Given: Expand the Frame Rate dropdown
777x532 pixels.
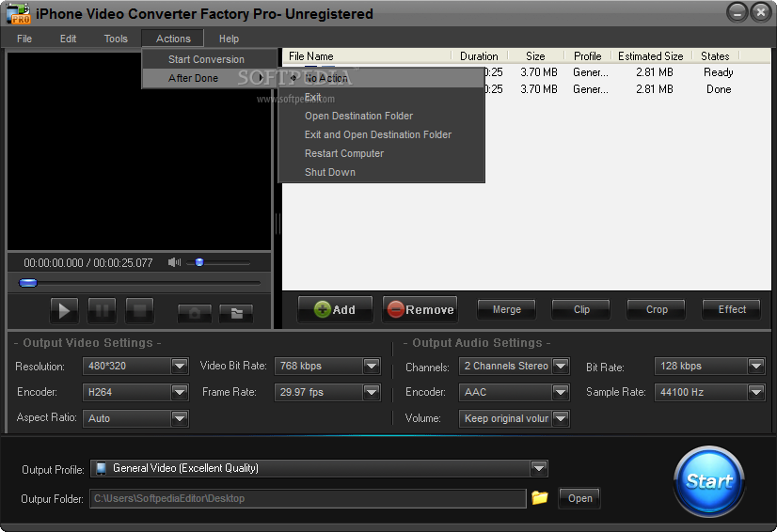Looking at the screenshot, I should pyautogui.click(x=372, y=392).
